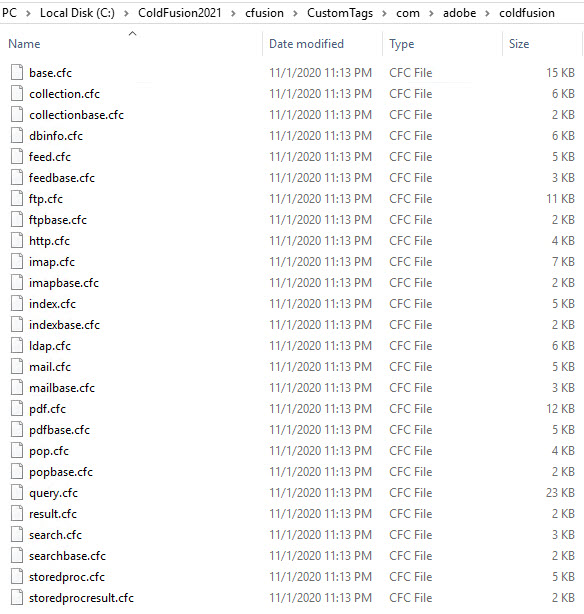Click the ldap.cfc file icon

(x=17, y=345)
